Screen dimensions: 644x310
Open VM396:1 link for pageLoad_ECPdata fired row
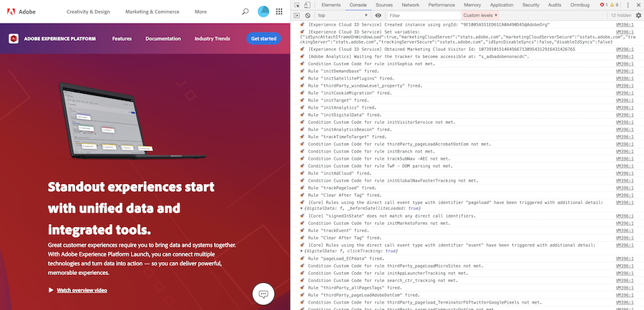(625, 258)
